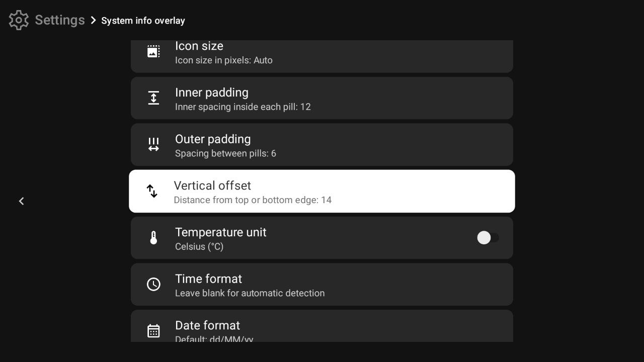The width and height of the screenshot is (644, 362).
Task: Click the back chevron on the left edge
Action: point(21,201)
